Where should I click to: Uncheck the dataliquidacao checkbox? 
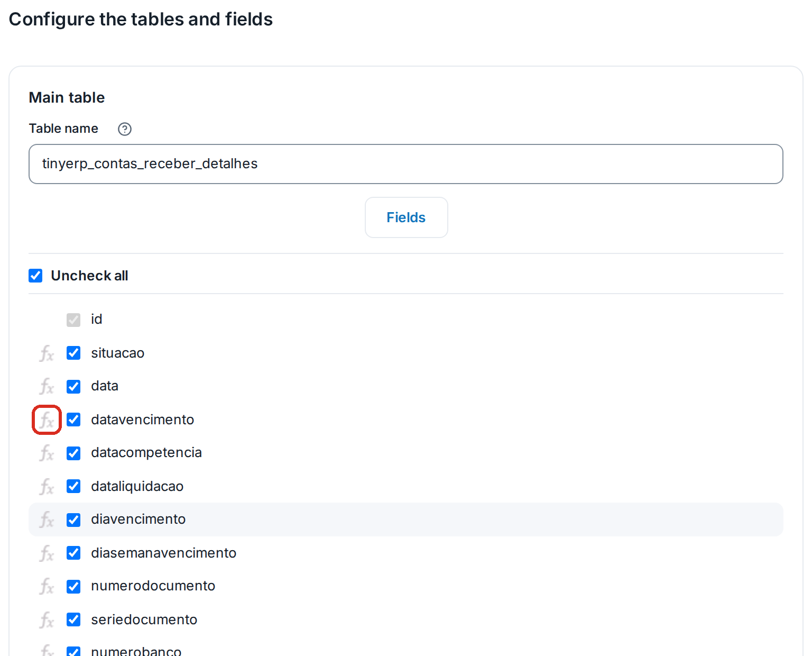pos(73,486)
